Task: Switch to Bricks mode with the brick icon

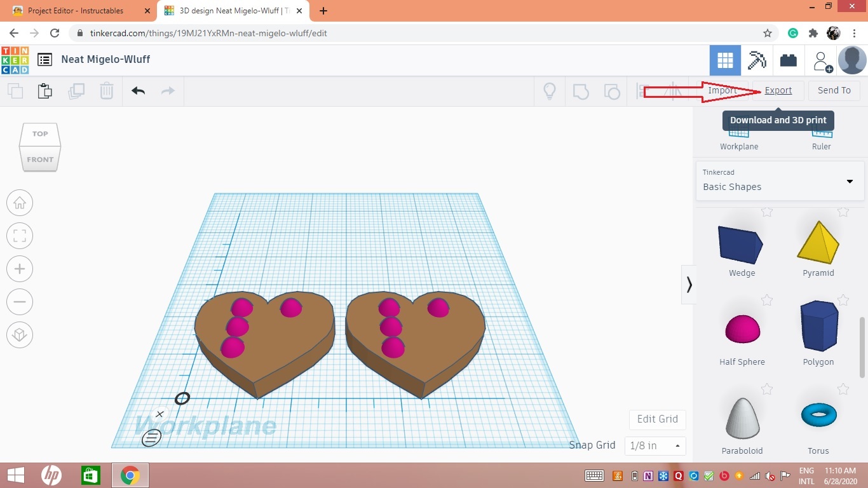Action: tap(789, 60)
